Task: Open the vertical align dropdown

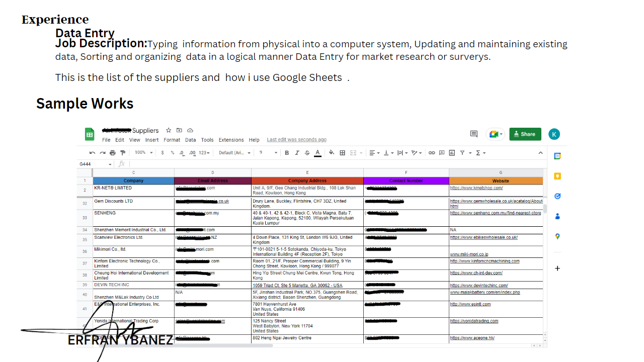Action: (x=388, y=153)
